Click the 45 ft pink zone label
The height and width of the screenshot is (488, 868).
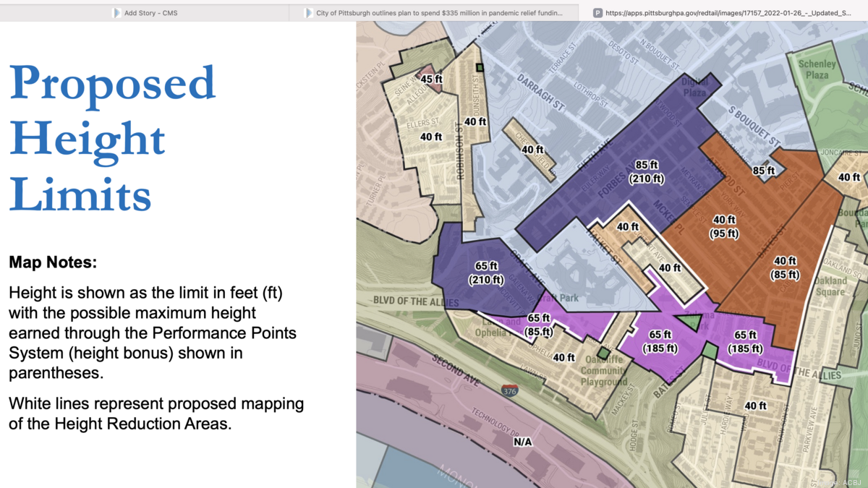(x=430, y=79)
